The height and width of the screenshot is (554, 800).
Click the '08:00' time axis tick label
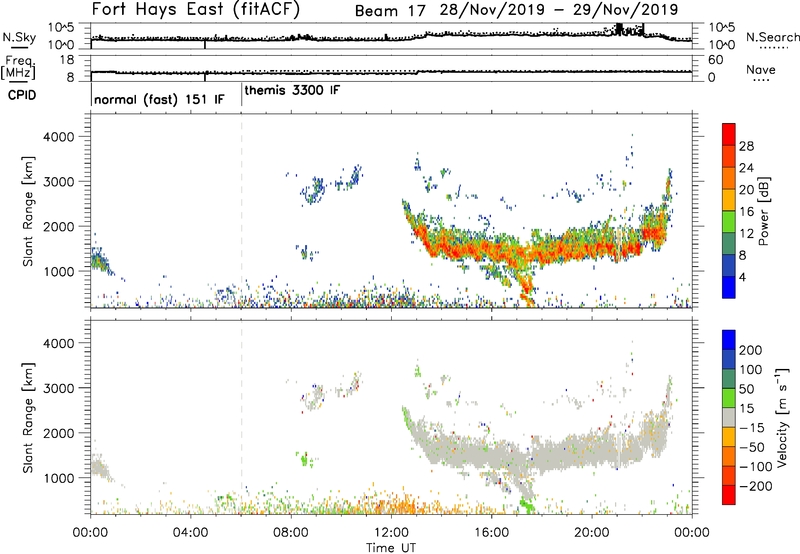coord(291,533)
